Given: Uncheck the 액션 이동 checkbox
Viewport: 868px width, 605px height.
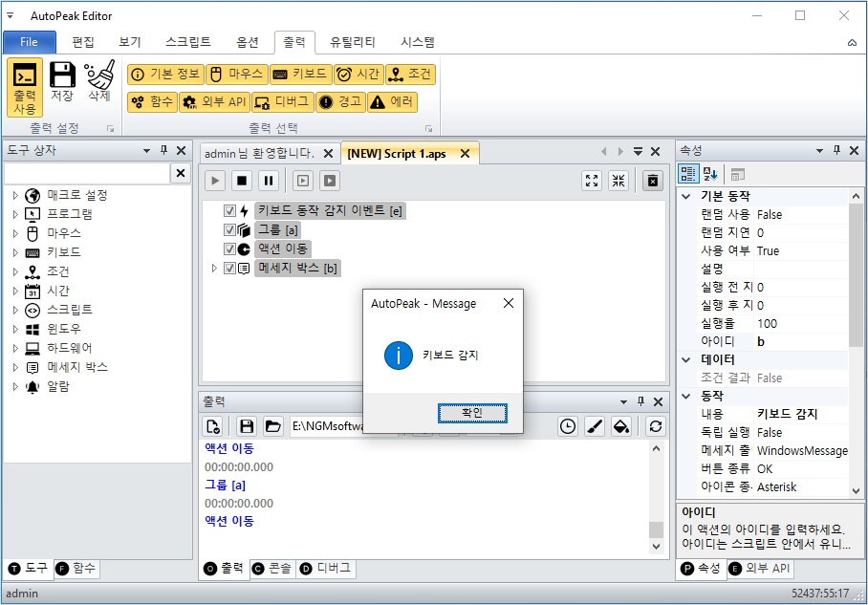Looking at the screenshot, I should pos(229,249).
